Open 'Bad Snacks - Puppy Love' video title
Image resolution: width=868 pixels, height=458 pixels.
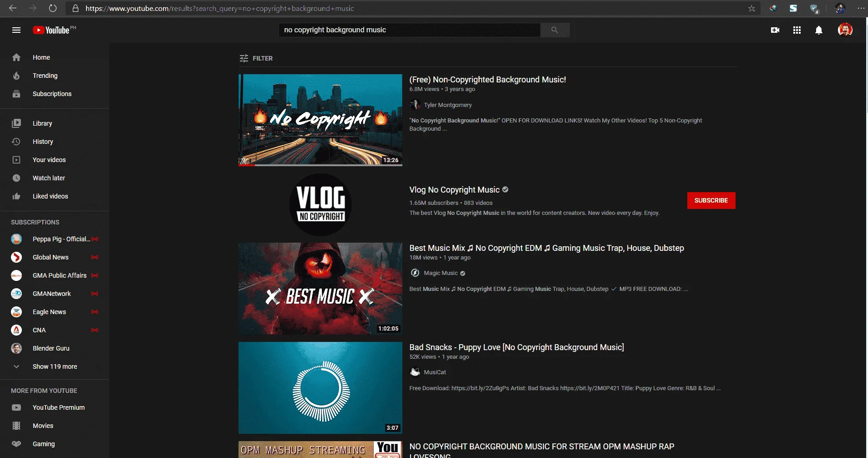(x=517, y=347)
